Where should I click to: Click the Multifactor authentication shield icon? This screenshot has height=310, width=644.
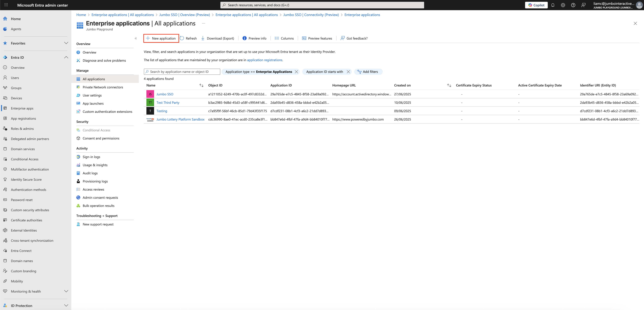coord(5,169)
